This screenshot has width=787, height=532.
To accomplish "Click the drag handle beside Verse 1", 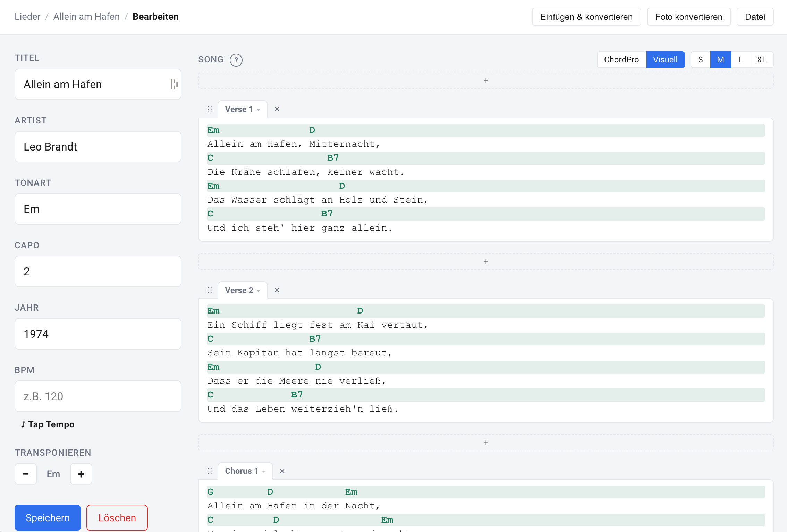I will pyautogui.click(x=210, y=109).
